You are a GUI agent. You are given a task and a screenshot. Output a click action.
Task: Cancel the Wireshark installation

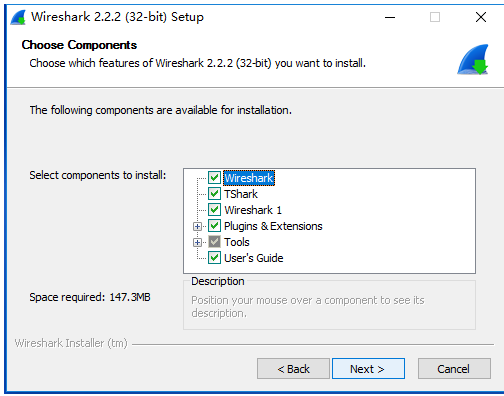click(454, 369)
